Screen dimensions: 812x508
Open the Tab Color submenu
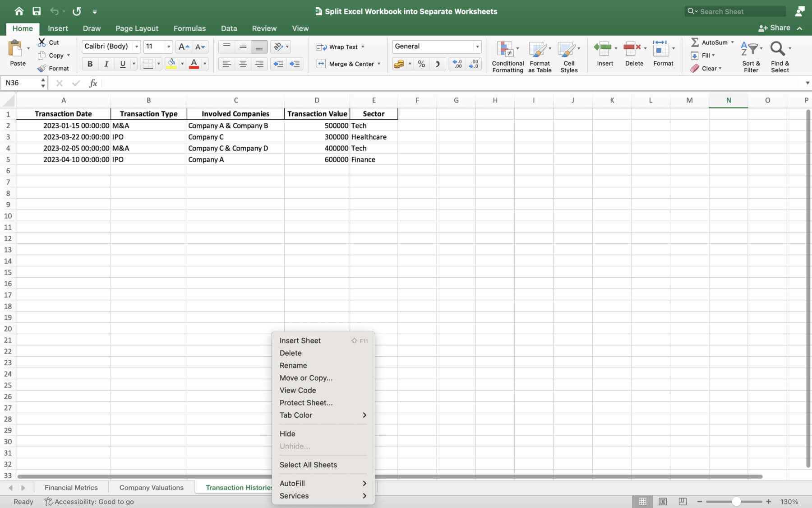coord(323,415)
